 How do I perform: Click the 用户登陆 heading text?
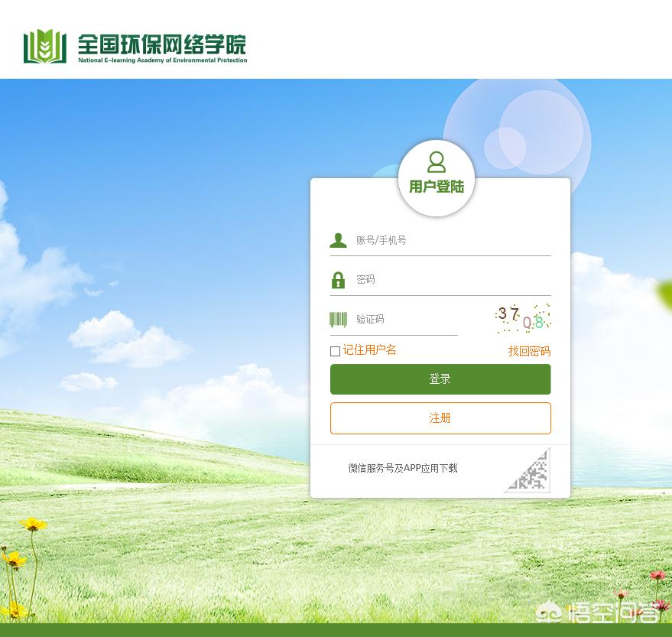[437, 187]
